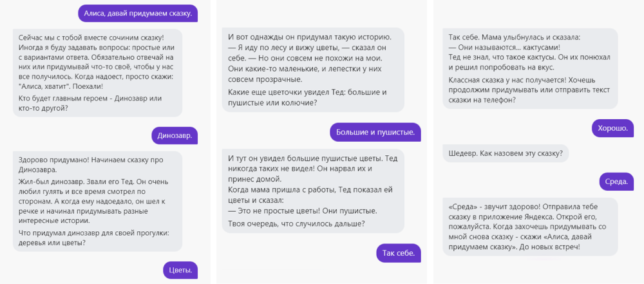Click the line "— Они называются... кактусами!"
Viewport: 644px width, 284px height.
tap(504, 47)
